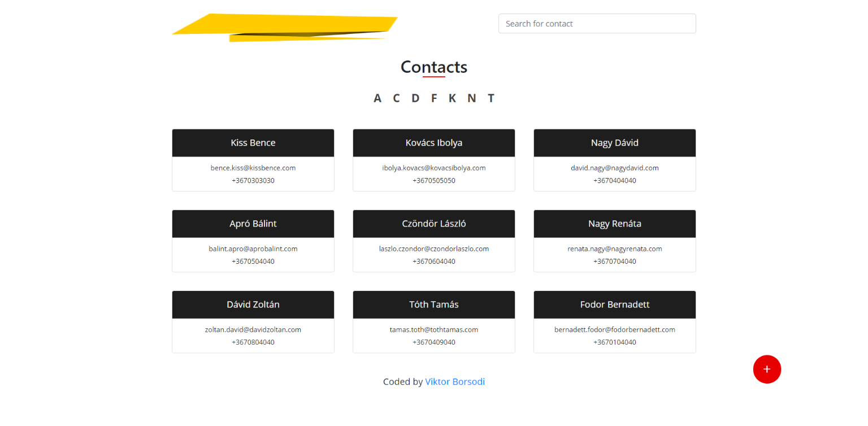Image resolution: width=868 pixels, height=426 pixels.
Task: Open the Dávid Zoltán contact card
Action: [x=253, y=321]
